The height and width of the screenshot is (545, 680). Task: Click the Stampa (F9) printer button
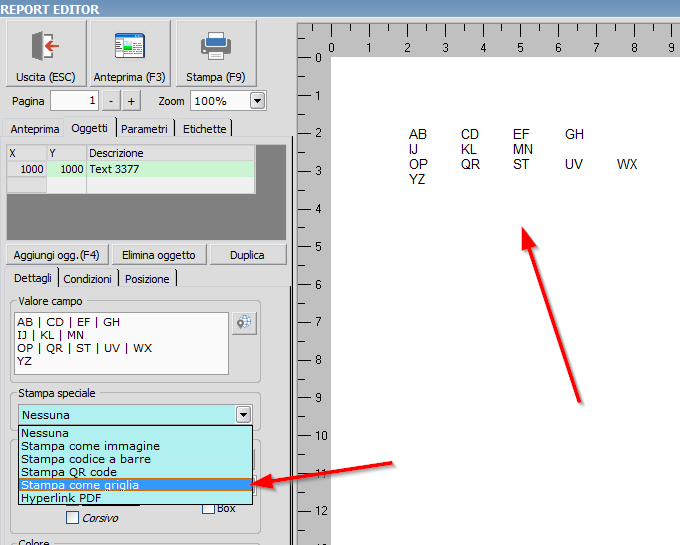[216, 54]
